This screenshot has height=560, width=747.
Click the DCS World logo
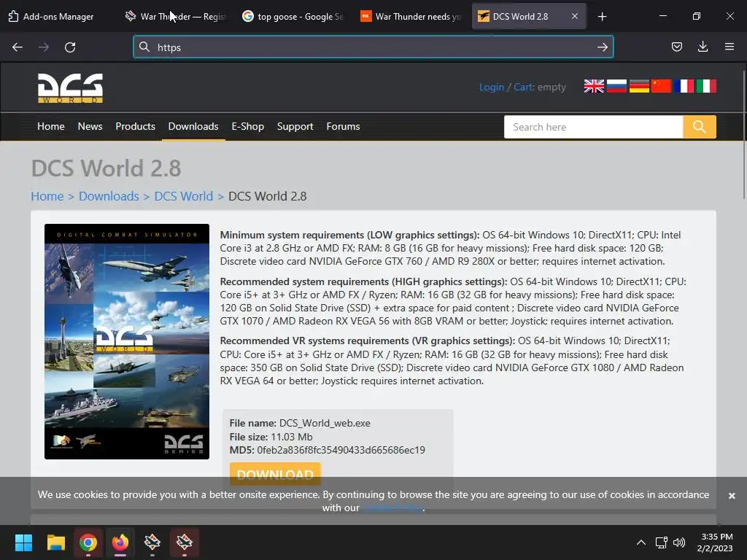(x=71, y=88)
